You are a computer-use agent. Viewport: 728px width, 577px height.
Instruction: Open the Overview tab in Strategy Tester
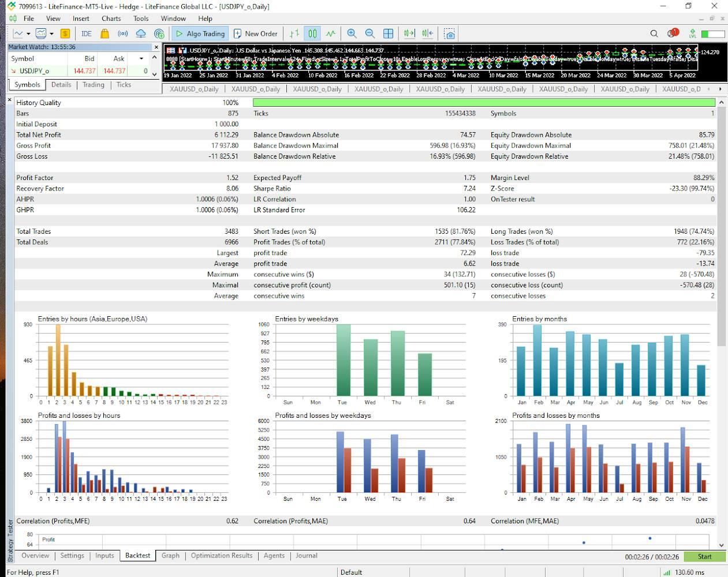(x=35, y=556)
